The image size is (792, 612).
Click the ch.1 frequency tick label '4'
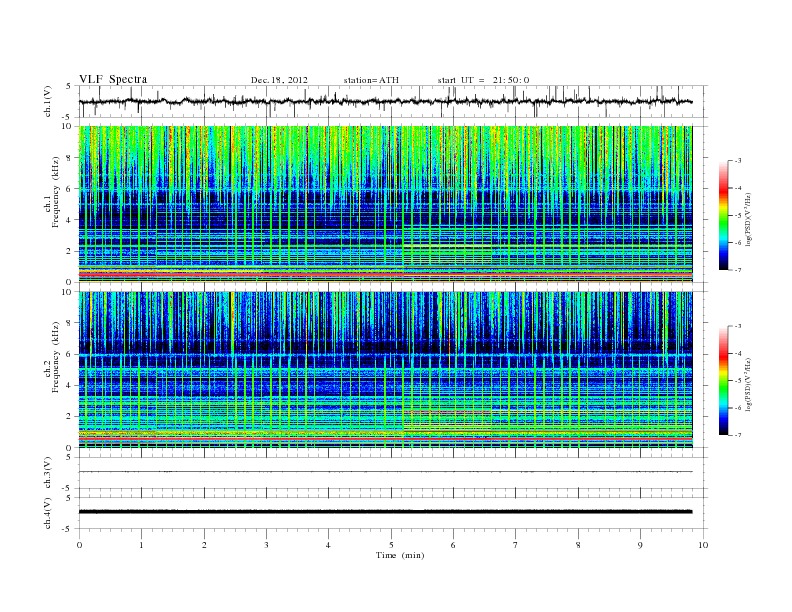pos(70,220)
